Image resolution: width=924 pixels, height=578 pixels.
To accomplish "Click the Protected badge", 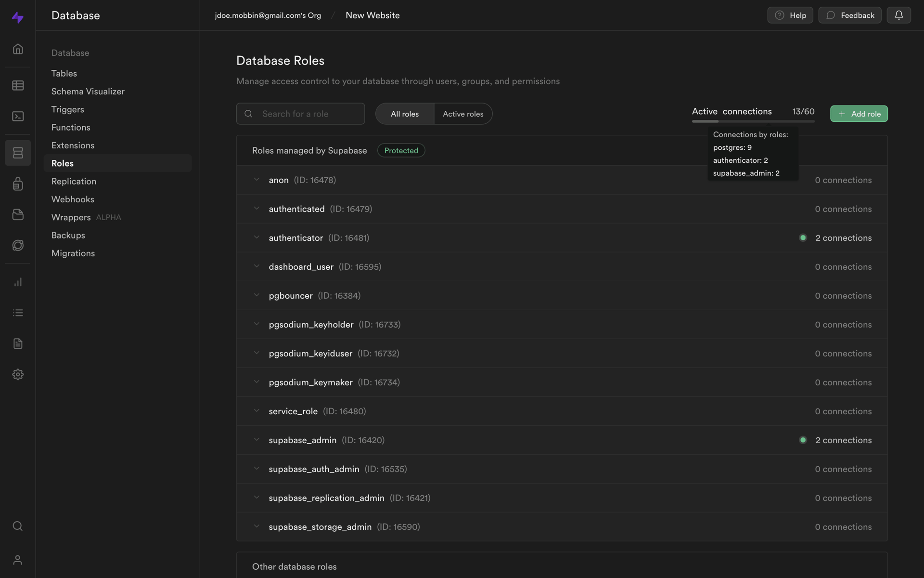I will (x=401, y=150).
